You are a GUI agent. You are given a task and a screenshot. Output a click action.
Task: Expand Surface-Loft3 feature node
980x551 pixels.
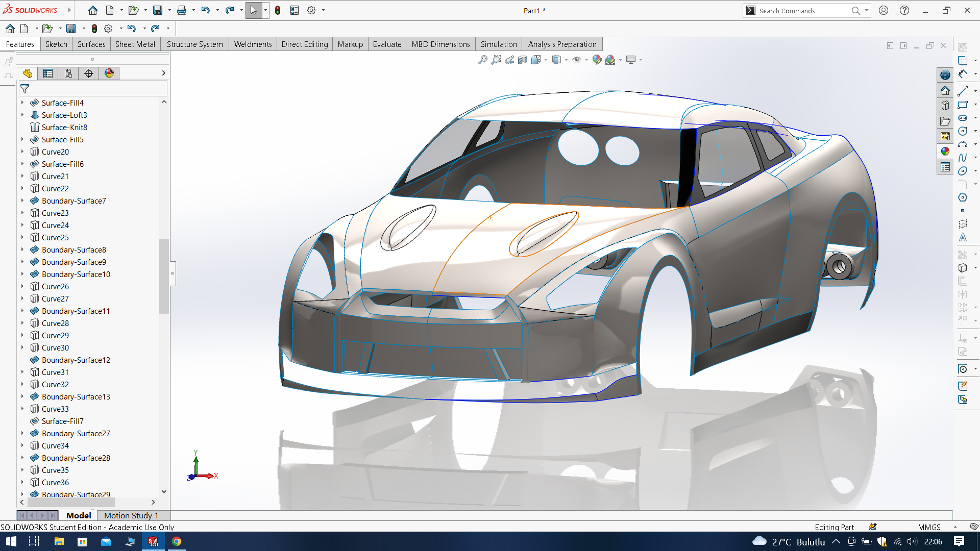22,114
